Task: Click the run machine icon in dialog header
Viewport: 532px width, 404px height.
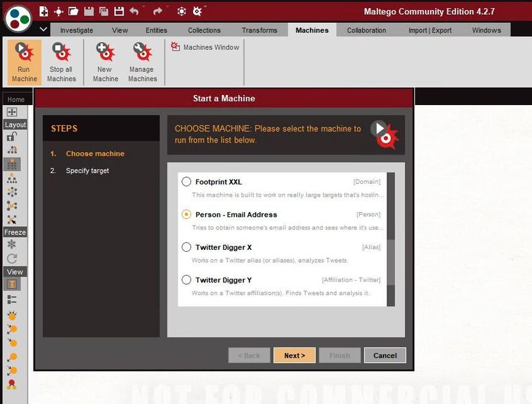Action: 385,135
